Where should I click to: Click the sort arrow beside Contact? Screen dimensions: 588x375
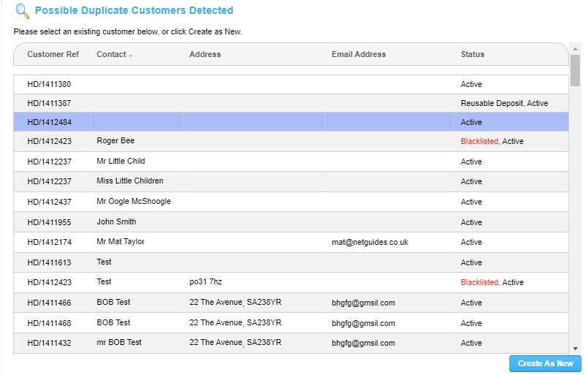pyautogui.click(x=131, y=55)
